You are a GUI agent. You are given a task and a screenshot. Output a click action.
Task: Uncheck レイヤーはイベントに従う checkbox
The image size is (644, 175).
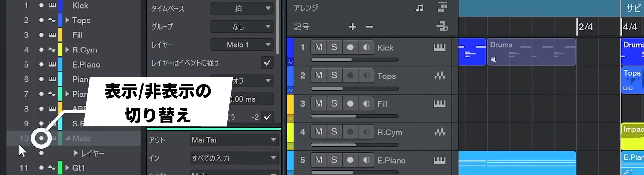tap(267, 63)
